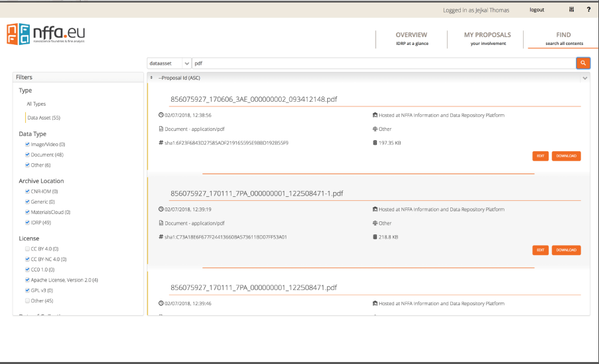Screen dimensions: 599x364
Task: Download the first PDF result
Action: click(566, 157)
